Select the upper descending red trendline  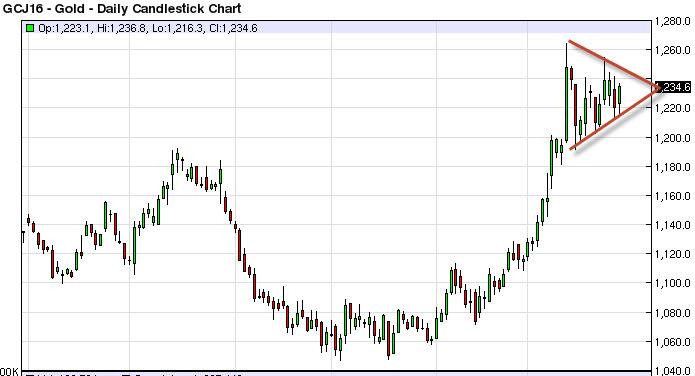(613, 64)
